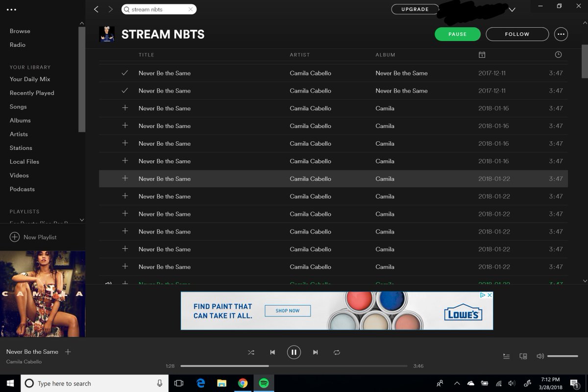Go back with the left arrow
Screen dimensions: 588x392
point(96,9)
